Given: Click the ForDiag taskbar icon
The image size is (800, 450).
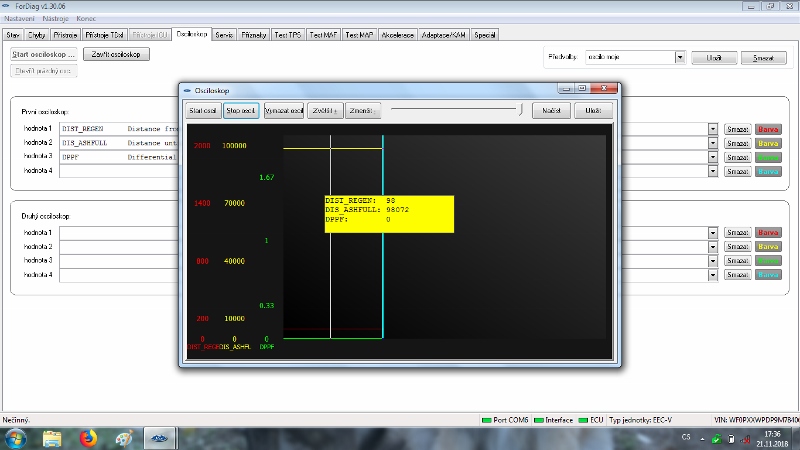Looking at the screenshot, I should pyautogui.click(x=159, y=438).
